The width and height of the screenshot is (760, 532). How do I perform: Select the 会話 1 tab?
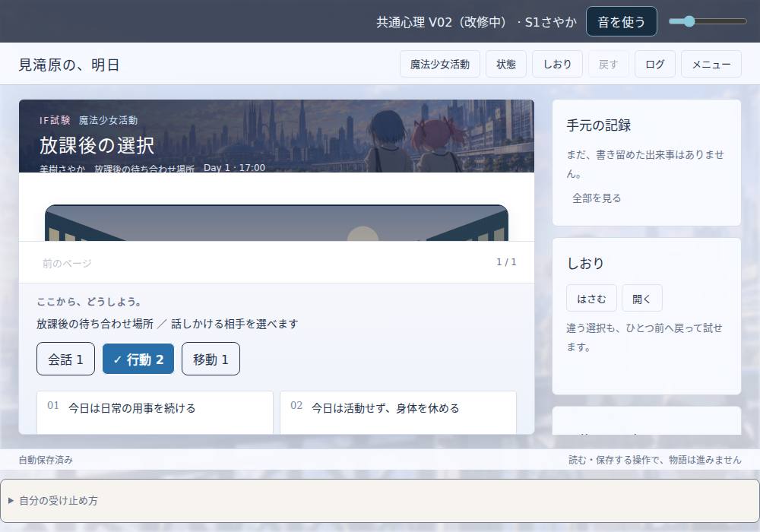tap(65, 359)
